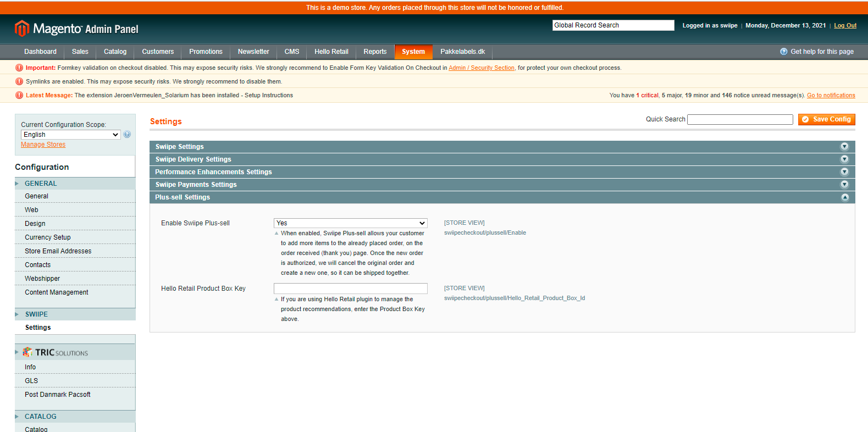This screenshot has height=432, width=868.
Task: Open the System menu
Action: point(413,52)
